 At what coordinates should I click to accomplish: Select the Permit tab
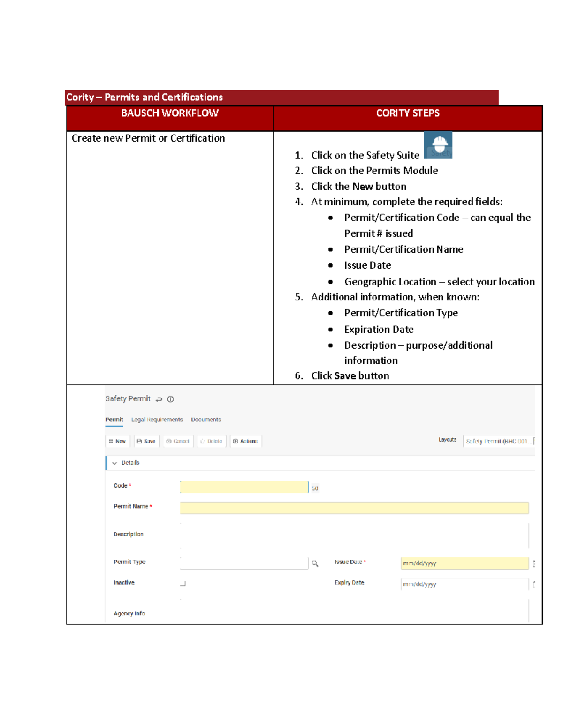click(114, 420)
